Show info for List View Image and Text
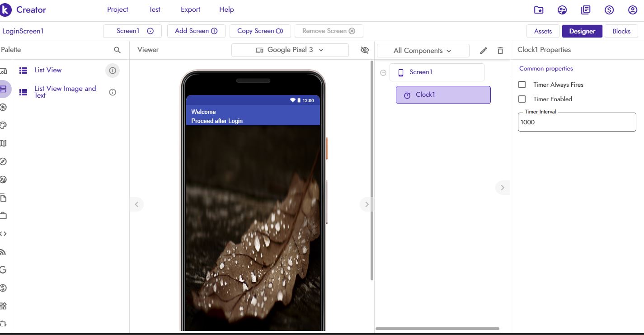Image resolution: width=644 pixels, height=335 pixels. click(x=113, y=92)
